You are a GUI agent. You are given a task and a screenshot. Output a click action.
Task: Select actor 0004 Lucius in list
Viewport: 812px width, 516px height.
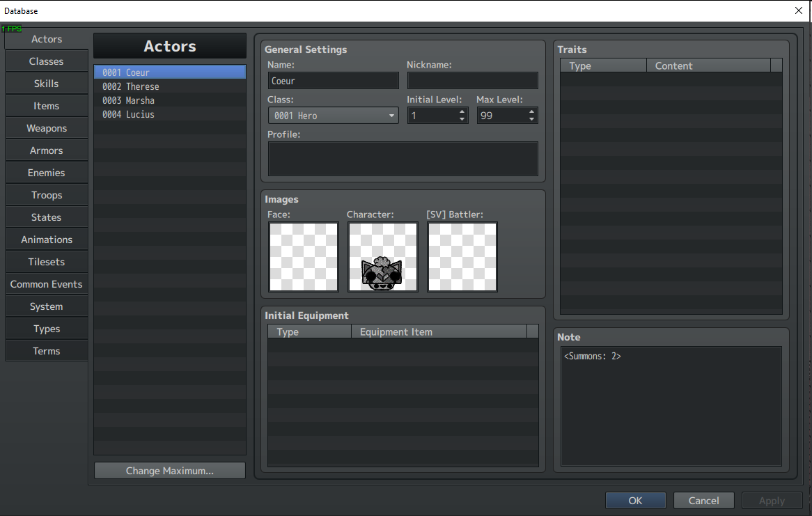pos(170,114)
